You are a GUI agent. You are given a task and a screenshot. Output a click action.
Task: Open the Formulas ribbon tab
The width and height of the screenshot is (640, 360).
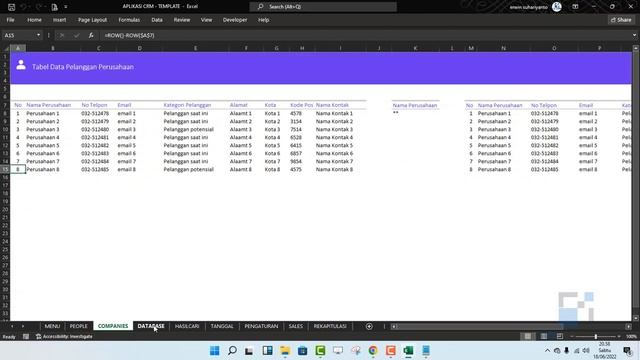point(129,20)
